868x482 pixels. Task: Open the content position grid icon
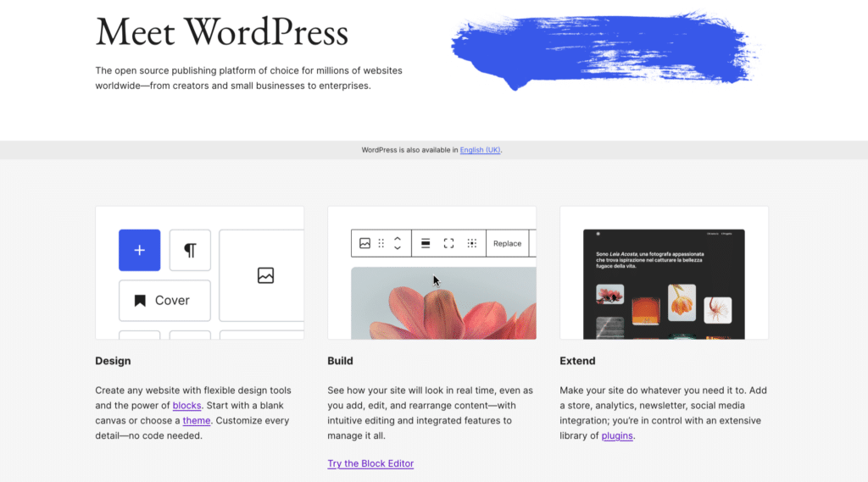click(472, 243)
